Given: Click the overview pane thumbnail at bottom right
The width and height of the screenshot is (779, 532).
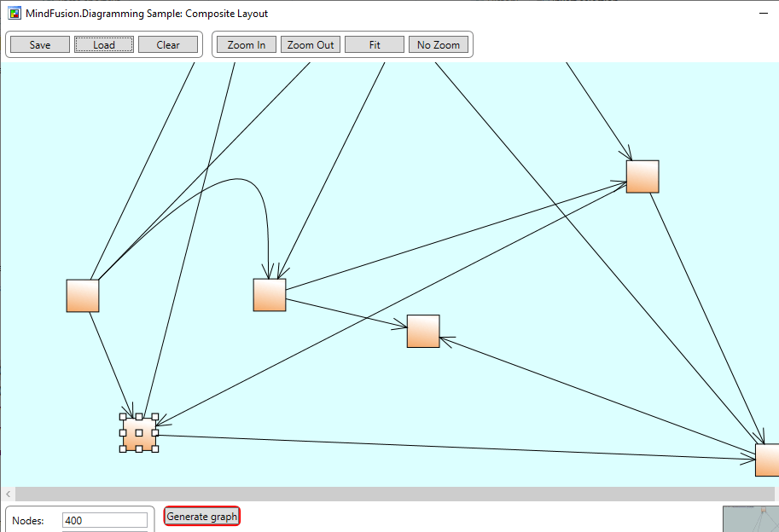Looking at the screenshot, I should (749, 520).
